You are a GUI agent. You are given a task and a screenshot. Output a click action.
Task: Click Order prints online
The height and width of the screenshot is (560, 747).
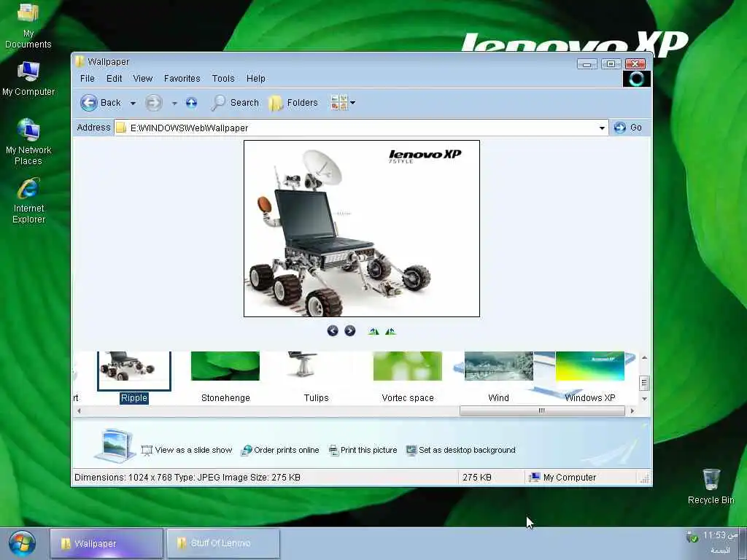[x=280, y=450]
